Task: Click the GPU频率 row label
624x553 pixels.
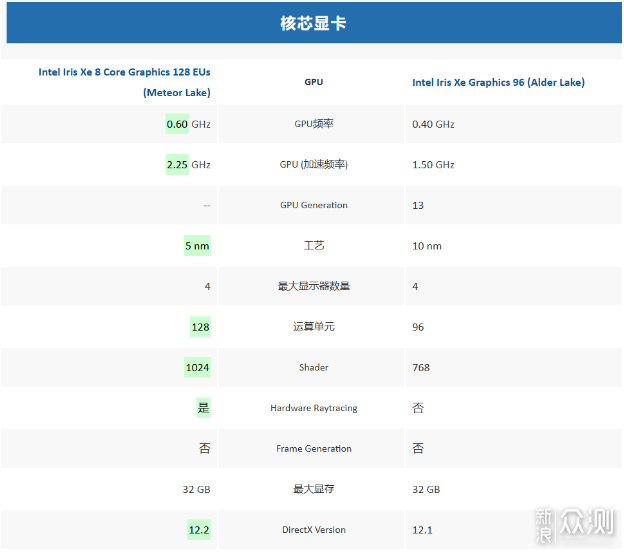Action: tap(314, 124)
